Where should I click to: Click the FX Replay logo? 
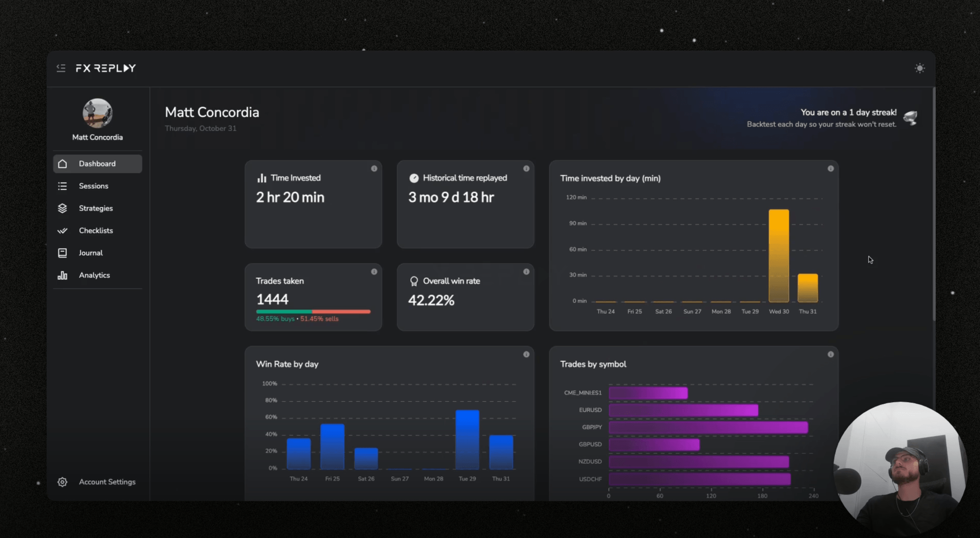click(x=105, y=68)
